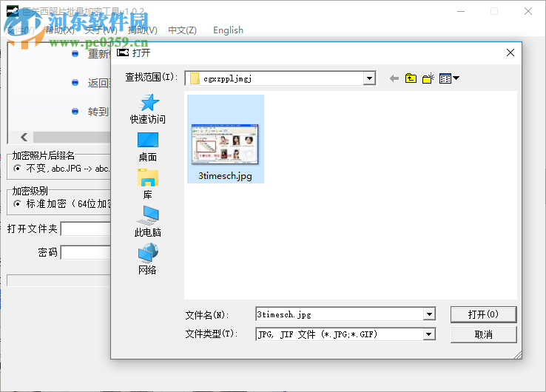Viewport: 546px width, 392px height.
Task: Switch language to English menu
Action: [228, 30]
